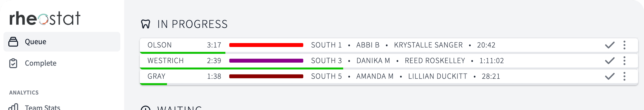
Task: Click the dark red bar in Gray row
Action: (x=266, y=76)
